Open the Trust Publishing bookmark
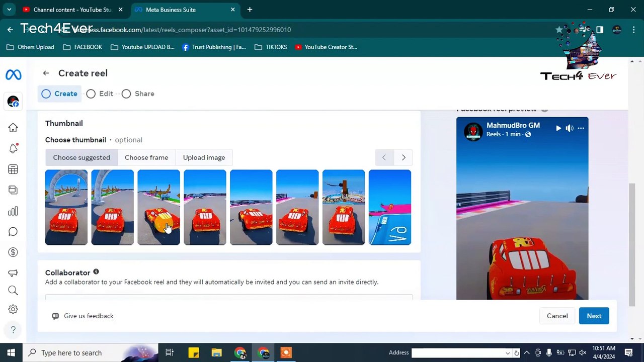Viewport: 644px width, 362px height. (214, 47)
